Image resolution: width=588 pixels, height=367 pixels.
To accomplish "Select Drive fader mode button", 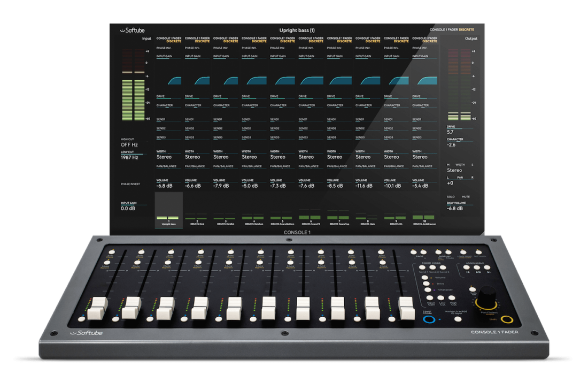I will (427, 284).
